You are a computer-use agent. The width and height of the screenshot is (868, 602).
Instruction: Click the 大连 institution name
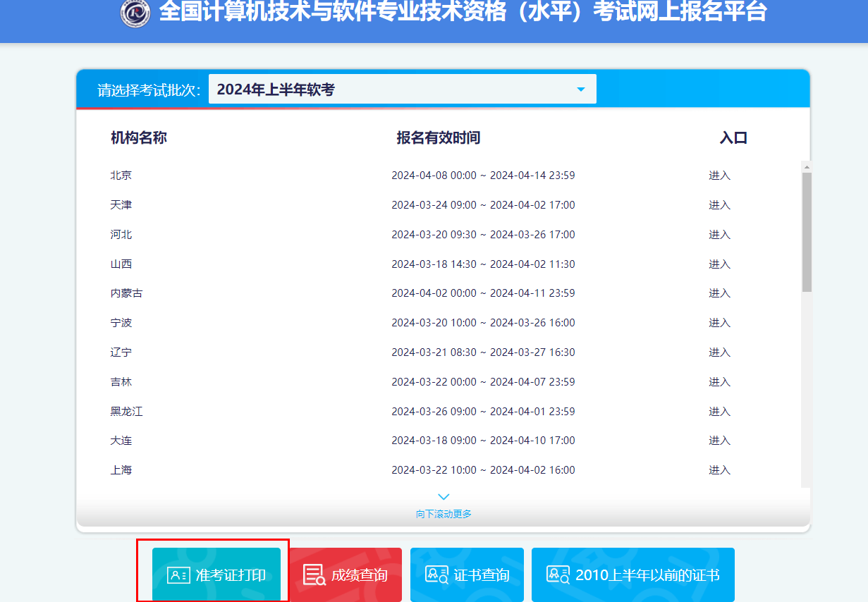[x=121, y=441]
